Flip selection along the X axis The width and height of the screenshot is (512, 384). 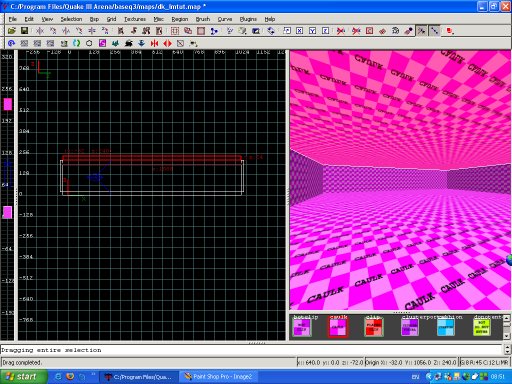[40, 31]
